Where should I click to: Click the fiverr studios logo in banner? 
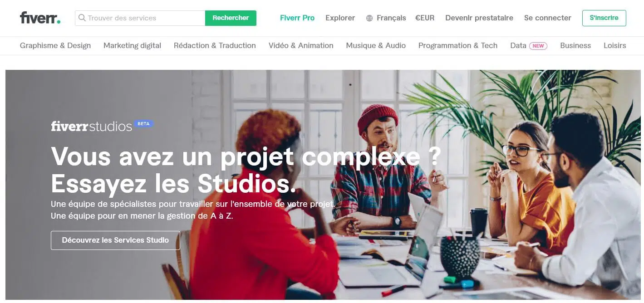[92, 126]
